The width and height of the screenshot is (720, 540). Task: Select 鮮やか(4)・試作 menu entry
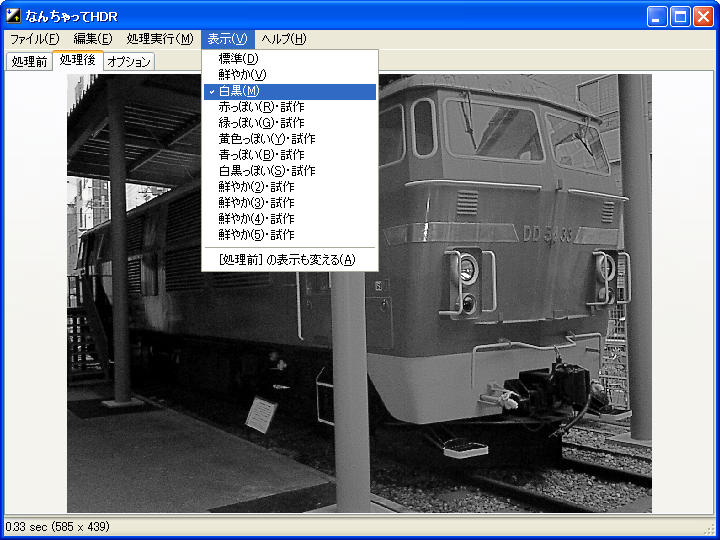pyautogui.click(x=290, y=219)
